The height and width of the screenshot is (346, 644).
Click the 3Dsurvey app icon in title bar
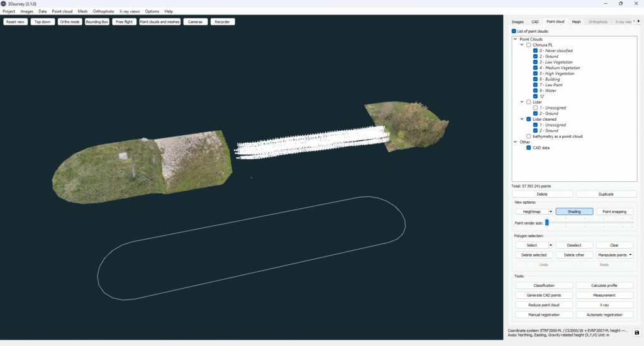coord(4,4)
